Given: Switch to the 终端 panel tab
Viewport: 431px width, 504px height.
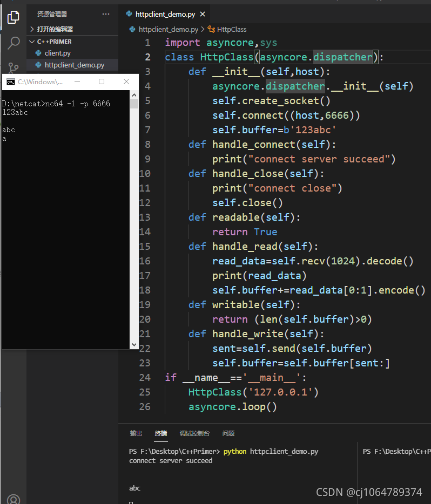Looking at the screenshot, I should (x=161, y=433).
